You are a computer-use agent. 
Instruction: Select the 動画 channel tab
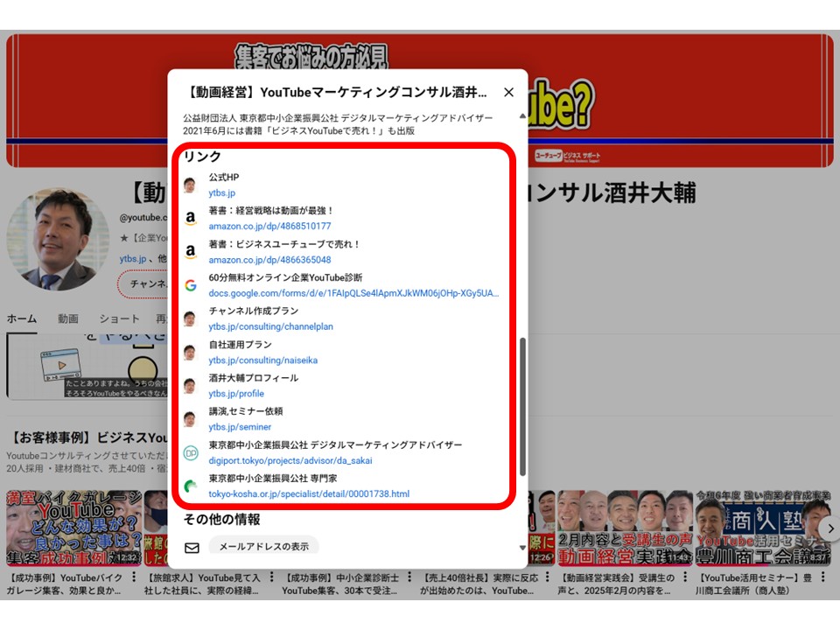coord(68,318)
